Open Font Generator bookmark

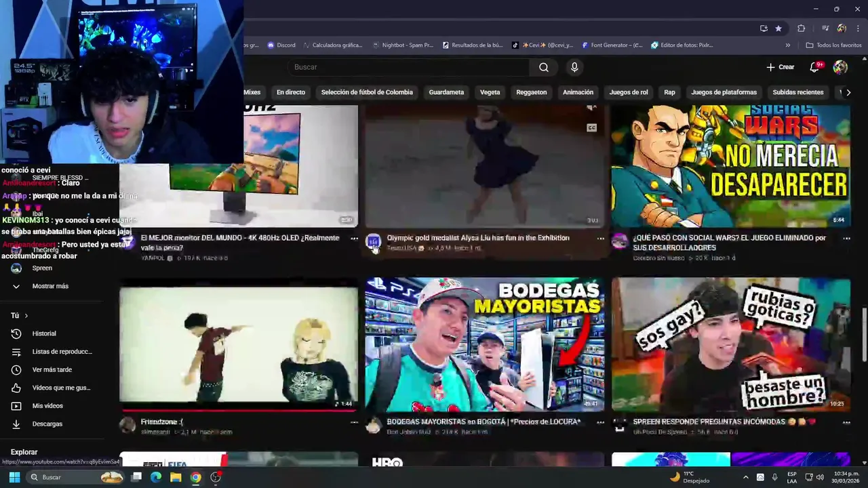click(612, 45)
